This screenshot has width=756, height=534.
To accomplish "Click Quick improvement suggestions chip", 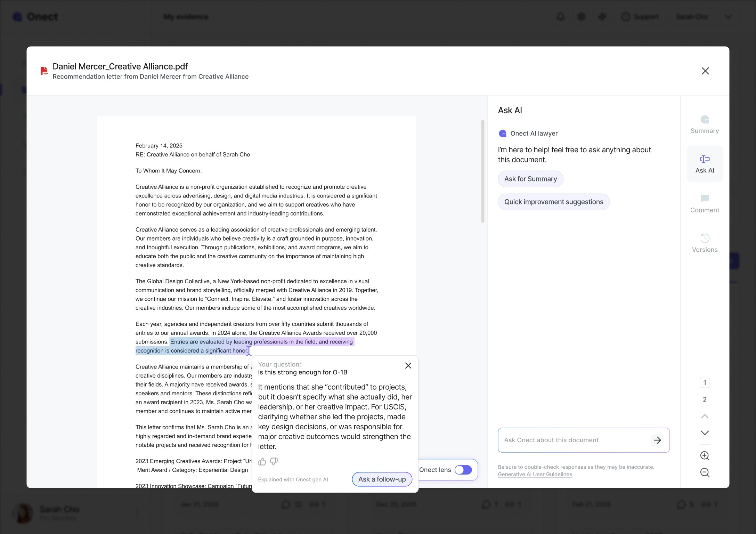I will coord(553,202).
